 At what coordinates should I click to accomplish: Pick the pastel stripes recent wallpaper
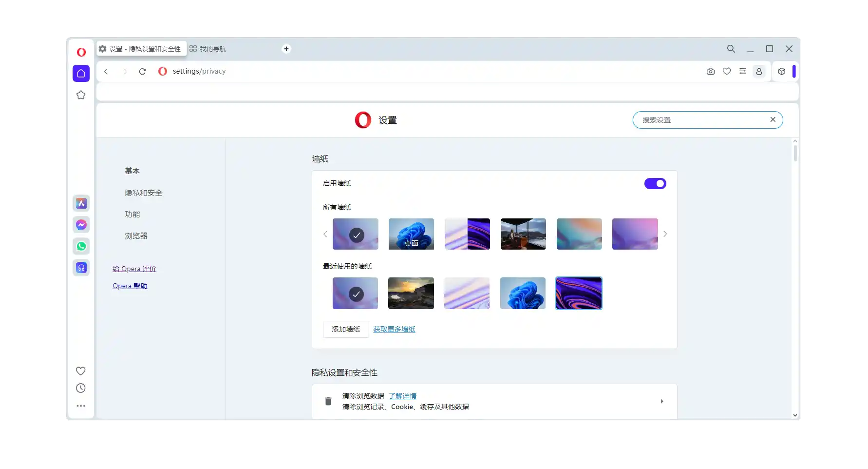[467, 293]
